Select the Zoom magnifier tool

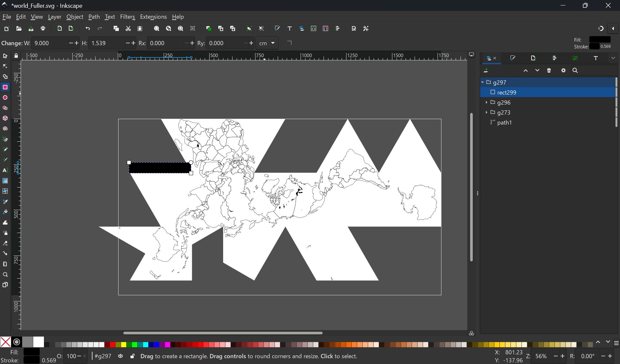coord(5,275)
